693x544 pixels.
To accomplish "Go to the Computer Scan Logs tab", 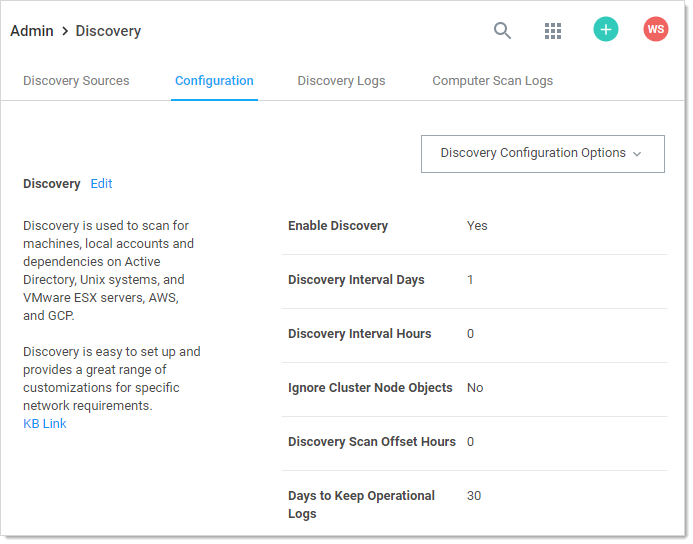I will coord(492,81).
